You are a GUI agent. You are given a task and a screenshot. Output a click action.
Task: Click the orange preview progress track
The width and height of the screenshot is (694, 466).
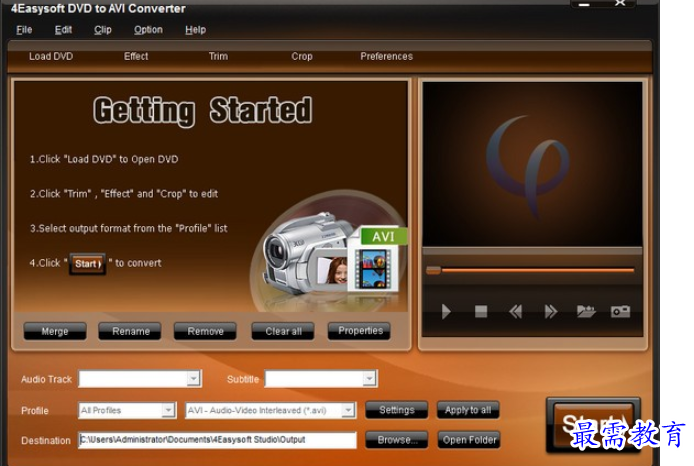537,270
